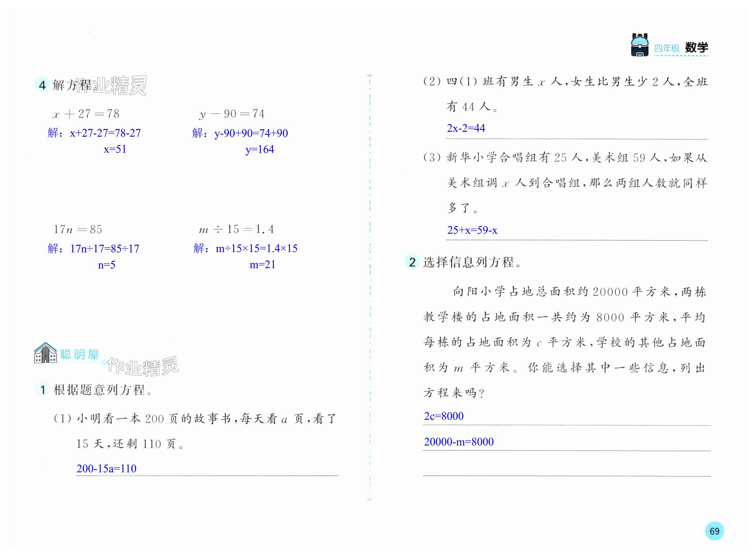Click the backpack icon in the header

(x=639, y=45)
